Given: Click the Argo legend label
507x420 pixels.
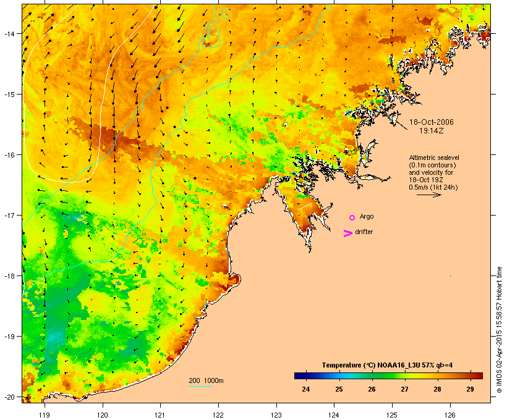Looking at the screenshot, I should [367, 216].
